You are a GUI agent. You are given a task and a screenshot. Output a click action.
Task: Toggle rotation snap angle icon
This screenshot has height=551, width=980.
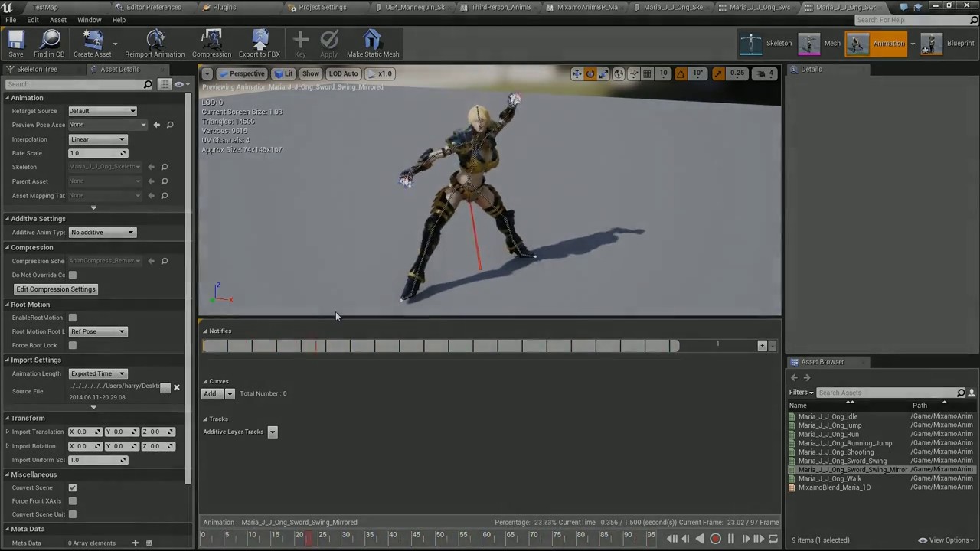pyautogui.click(x=681, y=73)
